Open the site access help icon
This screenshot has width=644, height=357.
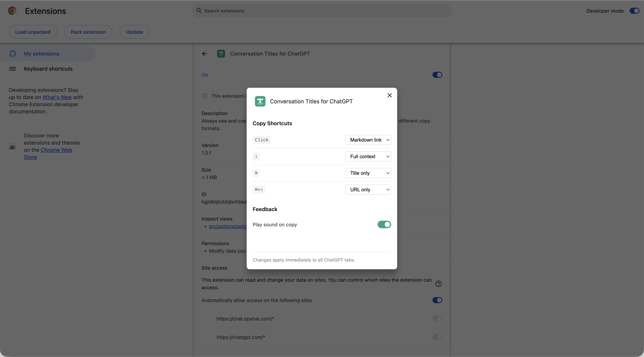439,284
